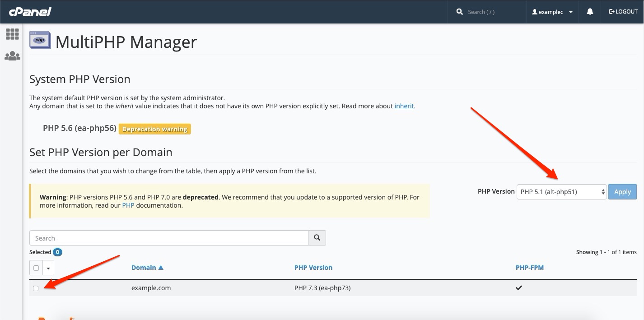644x320 pixels.
Task: Click the Showing 1 - 1 of 1 items text
Action: tap(607, 252)
